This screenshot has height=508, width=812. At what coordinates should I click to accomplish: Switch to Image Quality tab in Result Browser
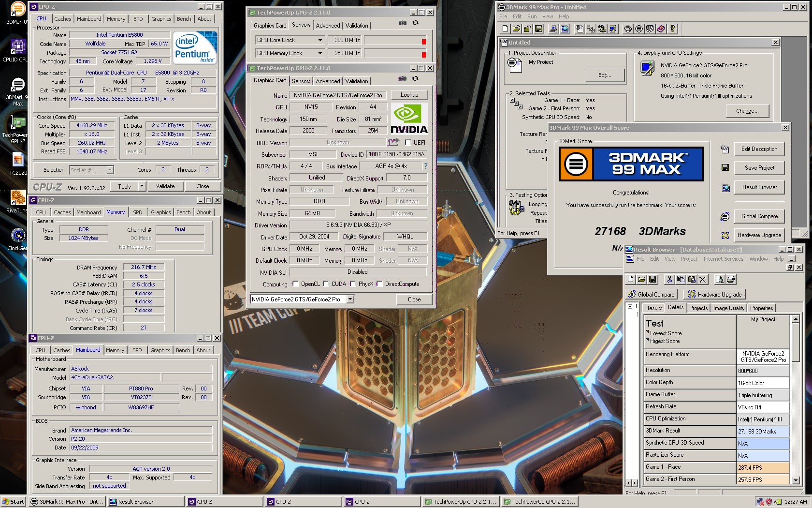pyautogui.click(x=729, y=308)
